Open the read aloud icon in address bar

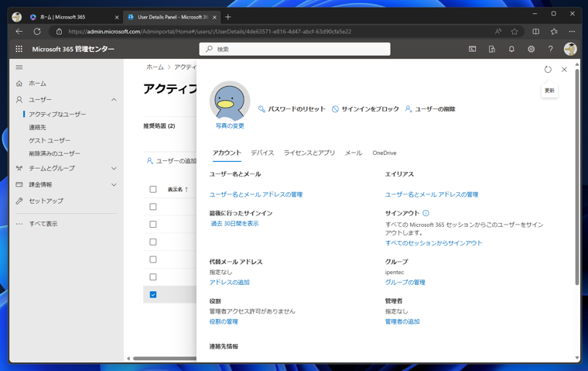coord(498,32)
